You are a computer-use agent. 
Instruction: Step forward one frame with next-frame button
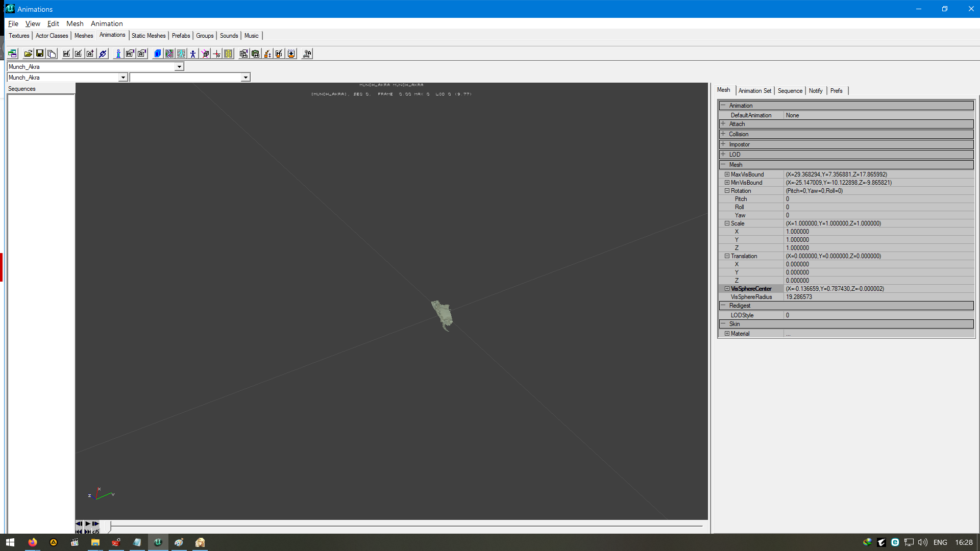point(95,523)
